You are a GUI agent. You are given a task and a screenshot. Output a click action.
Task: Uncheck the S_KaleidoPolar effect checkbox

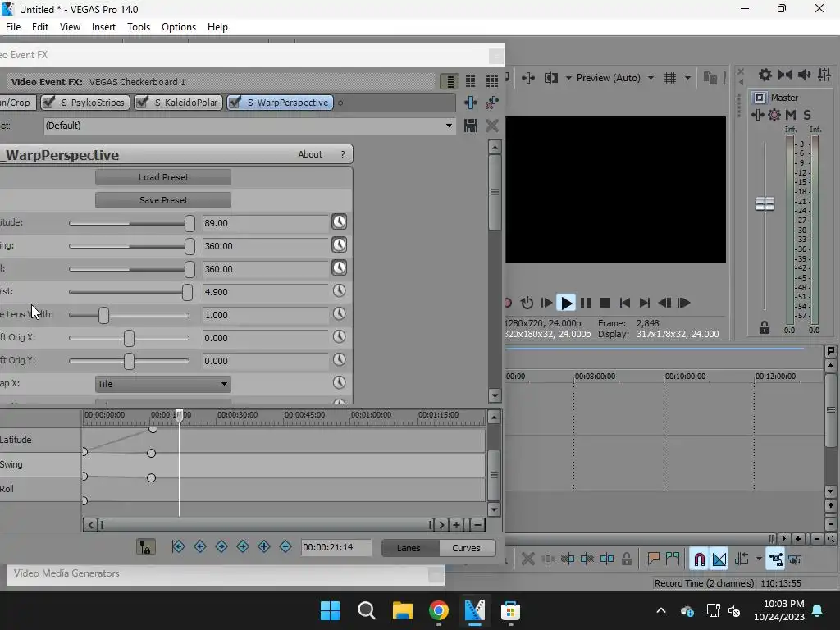[142, 102]
